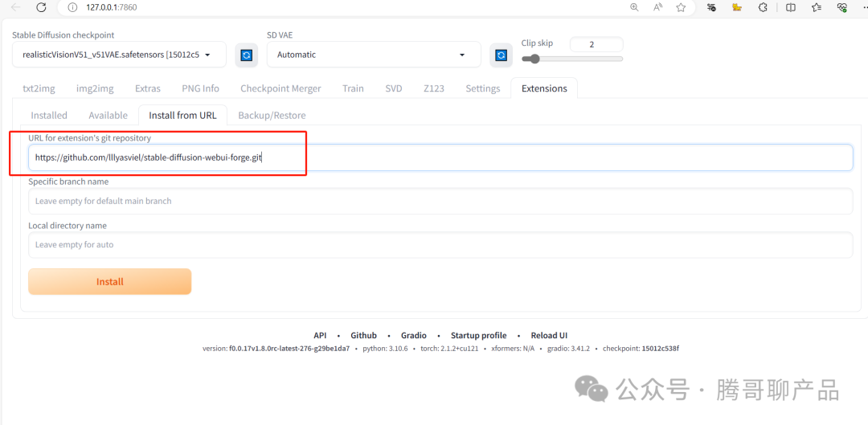Refresh the Stable Diffusion checkpoint list

click(x=246, y=55)
